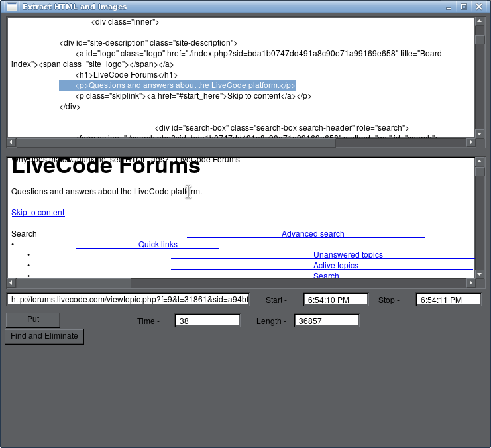Click the HTML source pane's scroll-right arrow

tap(470, 142)
